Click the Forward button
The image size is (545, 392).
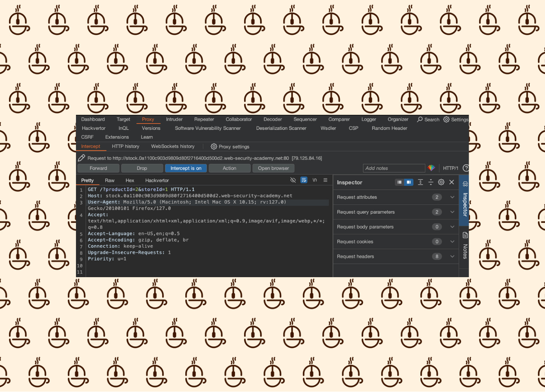(x=98, y=168)
